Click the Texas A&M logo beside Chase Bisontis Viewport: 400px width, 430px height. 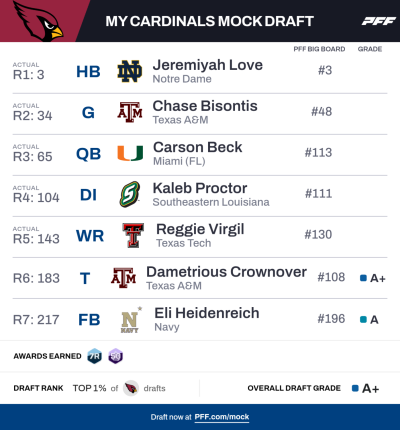[x=130, y=112]
